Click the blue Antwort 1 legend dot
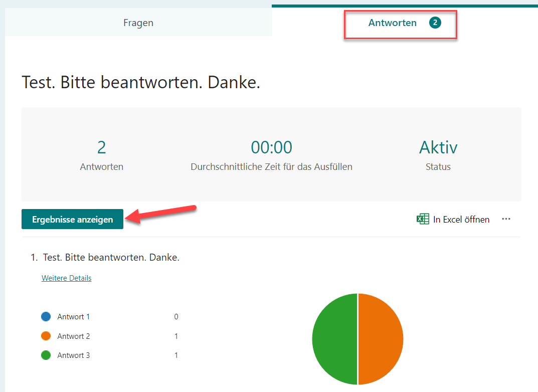The image size is (538, 392). pyautogui.click(x=46, y=317)
